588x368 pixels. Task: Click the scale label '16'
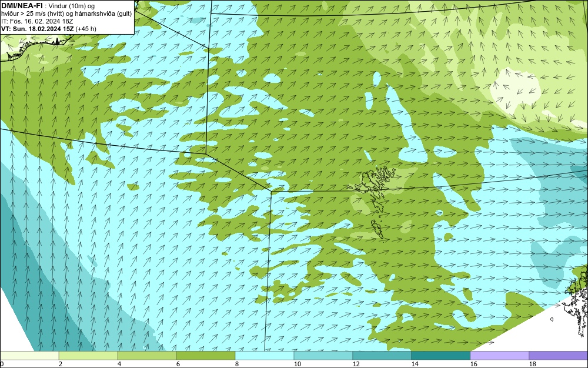click(x=473, y=364)
